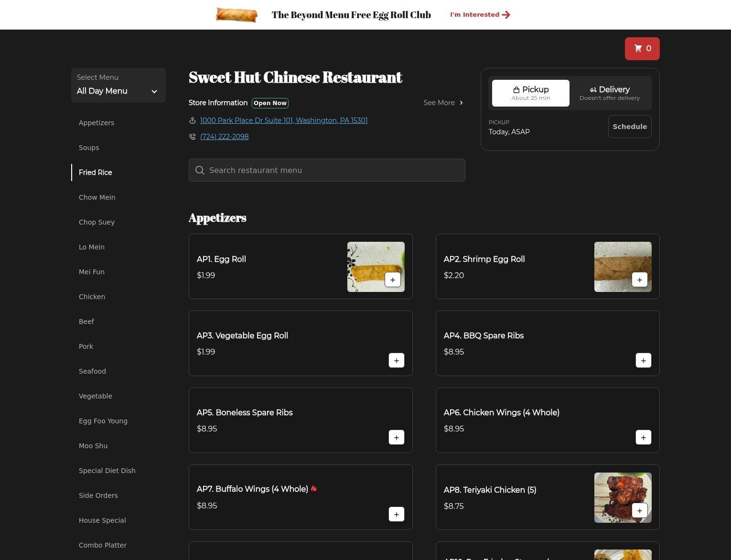Image resolution: width=731 pixels, height=560 pixels.
Task: Switch order type to Pickup
Action: [530, 93]
